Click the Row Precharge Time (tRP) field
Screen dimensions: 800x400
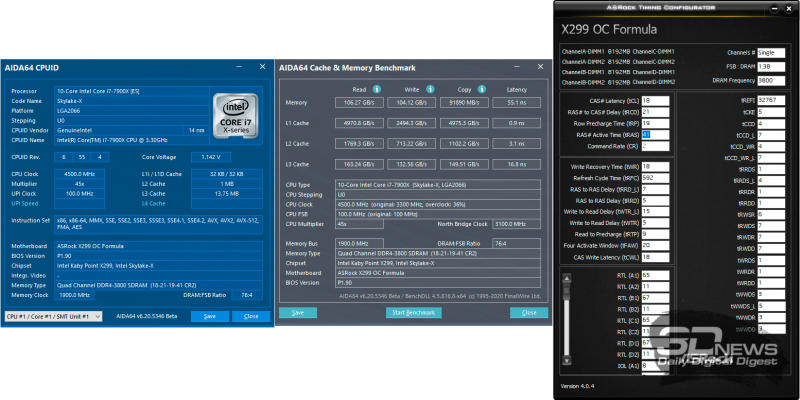coord(655,123)
